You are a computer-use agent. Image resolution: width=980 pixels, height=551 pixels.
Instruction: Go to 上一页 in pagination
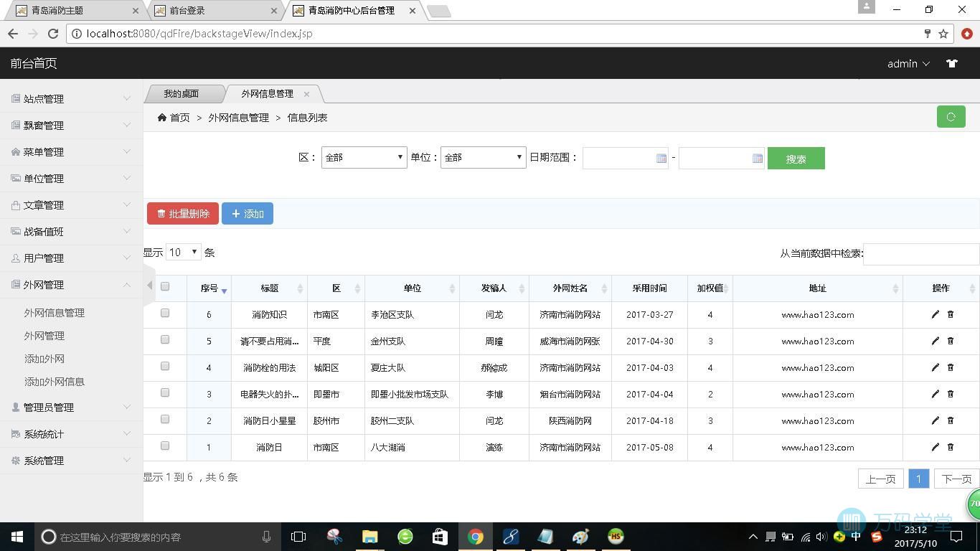880,479
